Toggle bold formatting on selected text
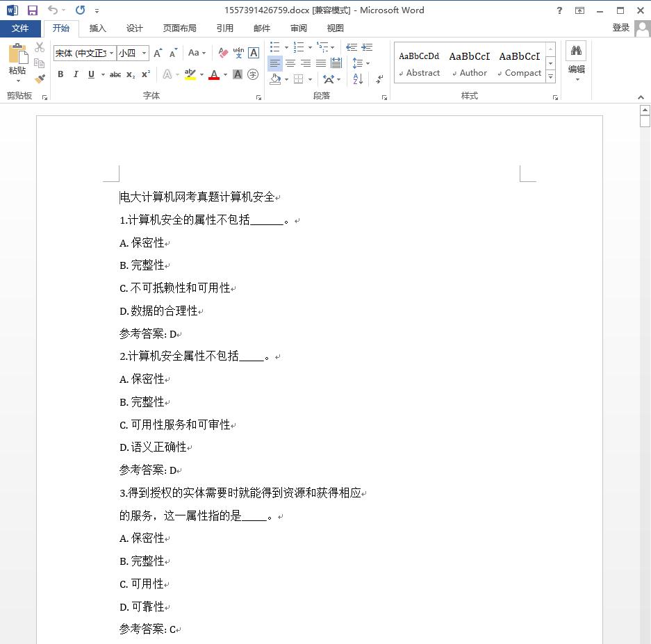 60,74
